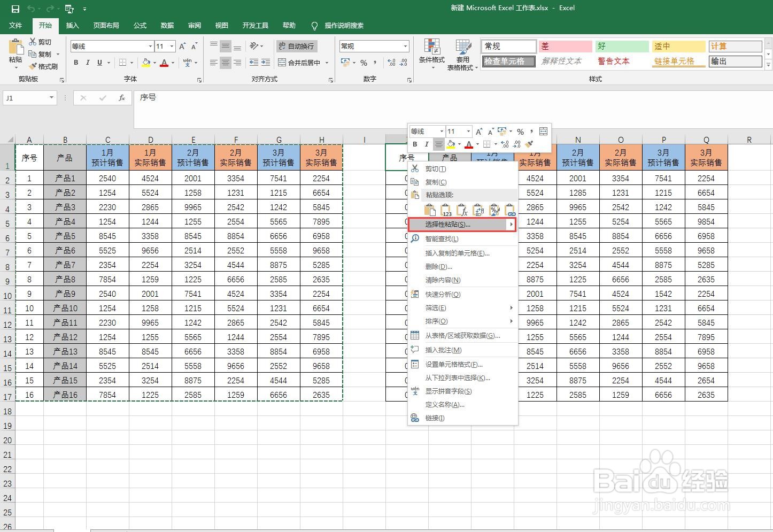This screenshot has width=773, height=532.
Task: Click paste option Formulas (fx) icon
Action: 462,210
